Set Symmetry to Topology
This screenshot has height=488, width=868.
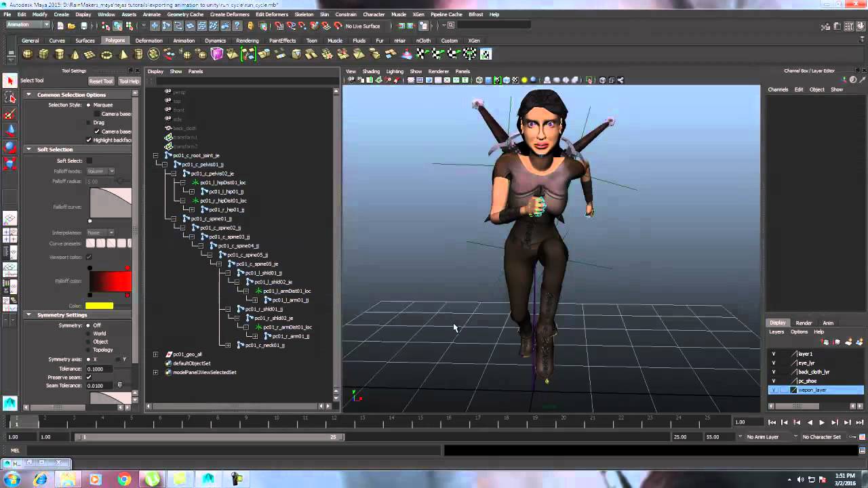point(88,350)
